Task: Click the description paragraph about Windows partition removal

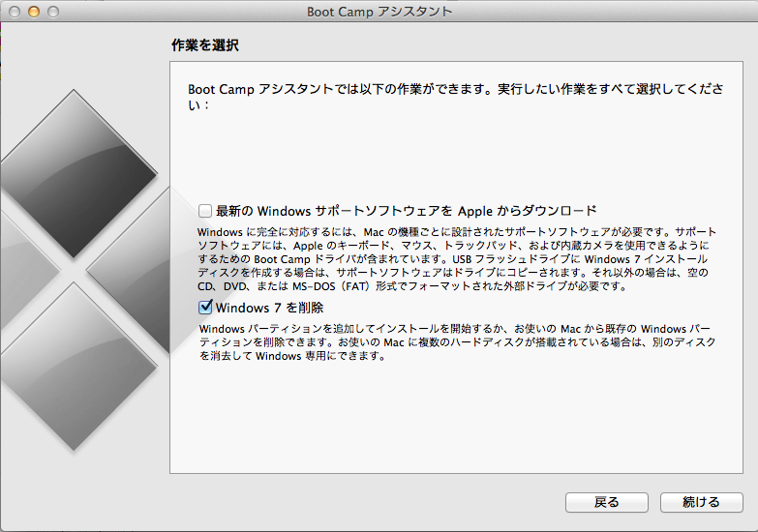Action: click(457, 342)
